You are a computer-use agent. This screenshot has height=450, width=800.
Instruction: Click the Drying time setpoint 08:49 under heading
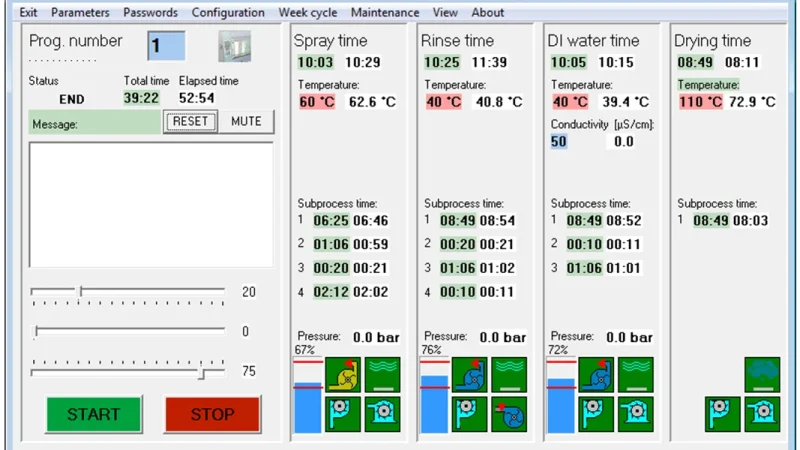pos(695,62)
